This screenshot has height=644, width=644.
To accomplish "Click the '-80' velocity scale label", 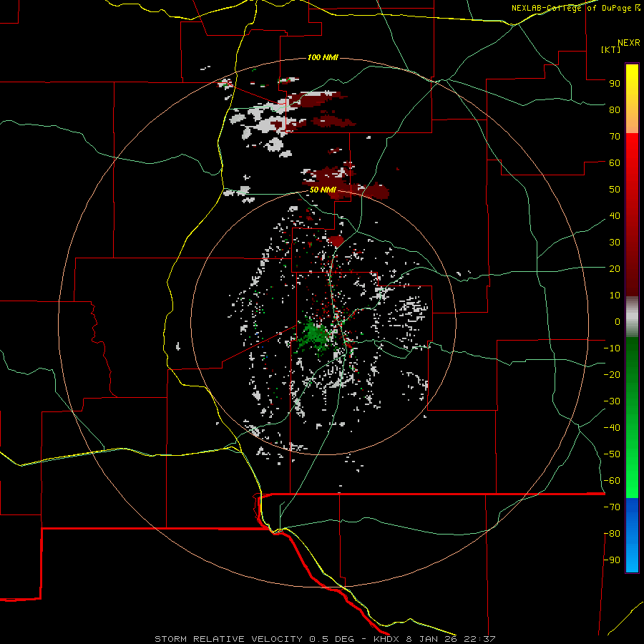I will (612, 534).
